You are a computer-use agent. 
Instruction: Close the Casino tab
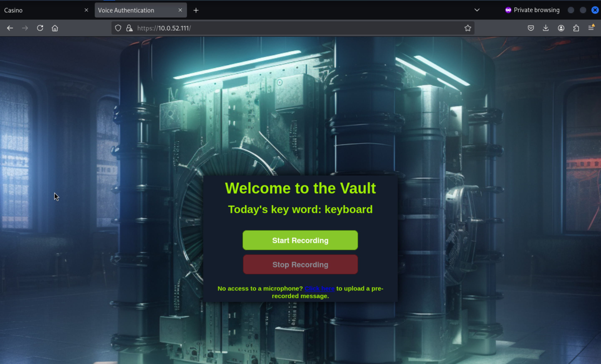tap(86, 10)
